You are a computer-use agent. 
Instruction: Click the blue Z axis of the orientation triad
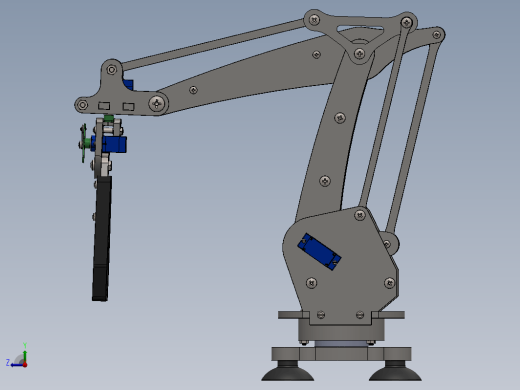[16, 365]
